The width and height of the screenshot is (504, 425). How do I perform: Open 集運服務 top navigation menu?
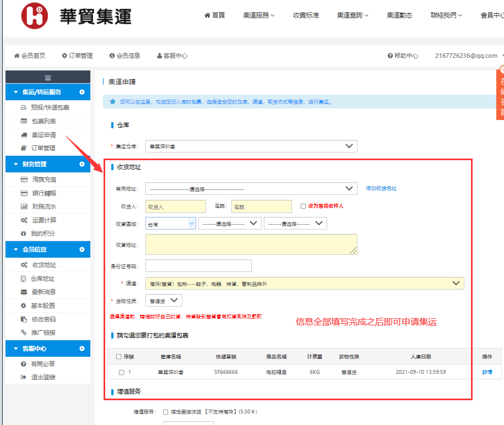point(258,15)
